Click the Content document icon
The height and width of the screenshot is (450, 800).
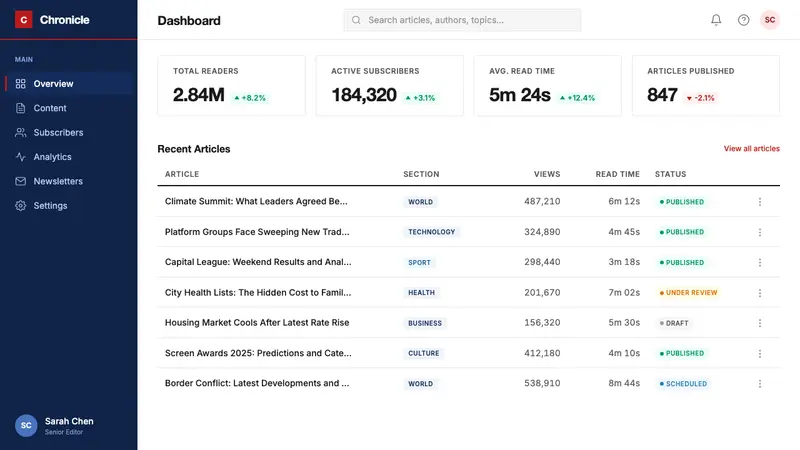pos(20,108)
